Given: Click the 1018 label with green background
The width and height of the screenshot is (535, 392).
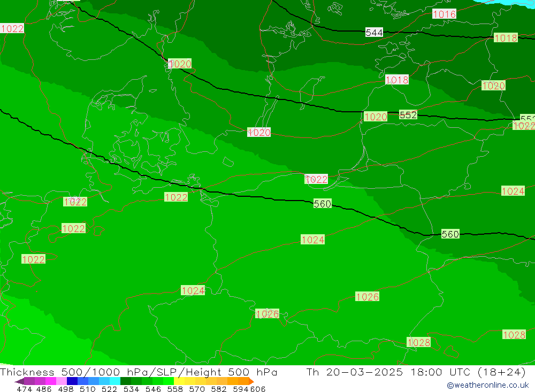Looking at the screenshot, I should pos(506,38).
